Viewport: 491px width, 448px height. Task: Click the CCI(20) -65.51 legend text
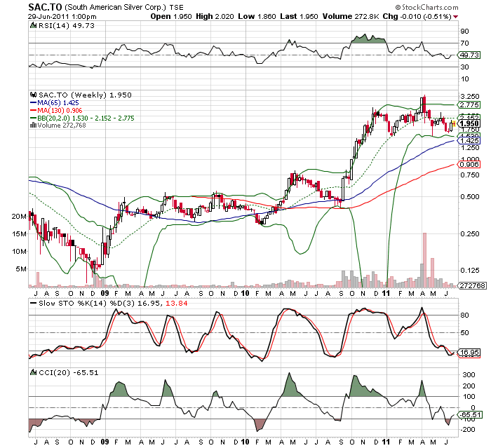68,372
